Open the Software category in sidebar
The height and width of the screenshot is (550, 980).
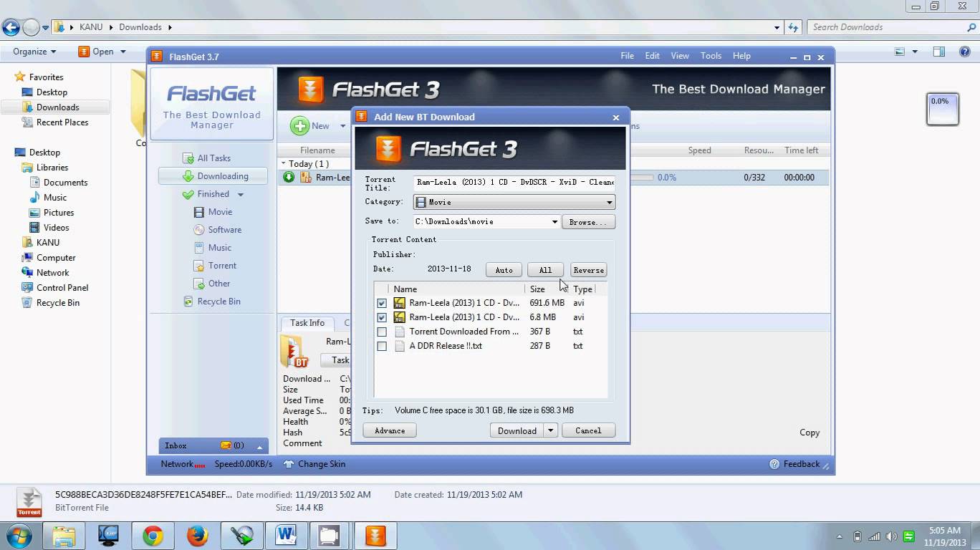(x=218, y=230)
